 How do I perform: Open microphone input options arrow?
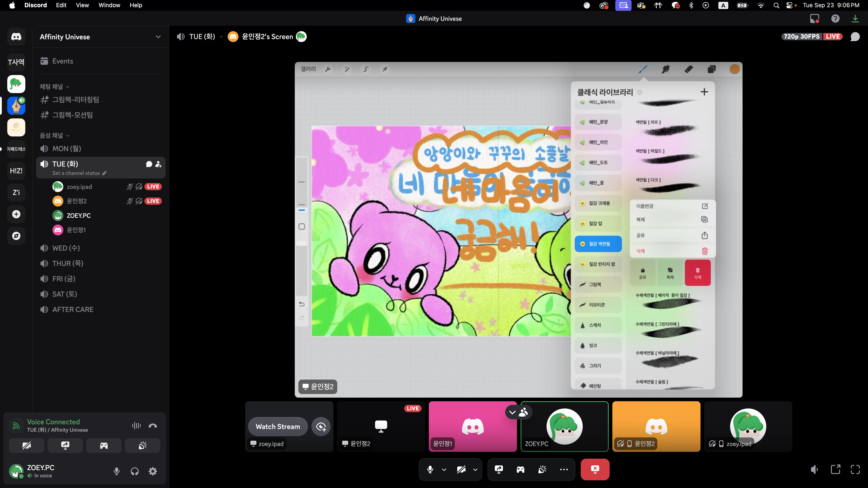tap(444, 469)
